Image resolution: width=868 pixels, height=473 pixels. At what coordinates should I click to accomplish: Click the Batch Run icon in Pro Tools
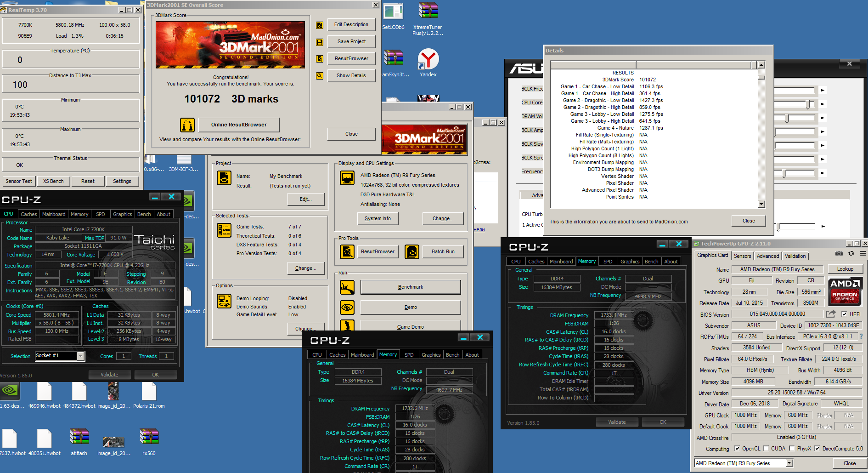tap(412, 251)
